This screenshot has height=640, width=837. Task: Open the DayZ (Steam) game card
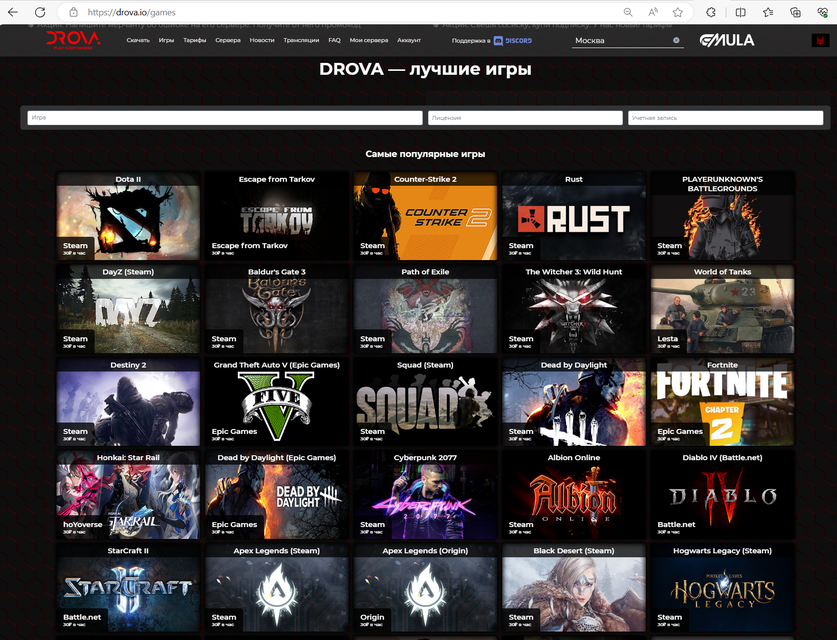(128, 309)
